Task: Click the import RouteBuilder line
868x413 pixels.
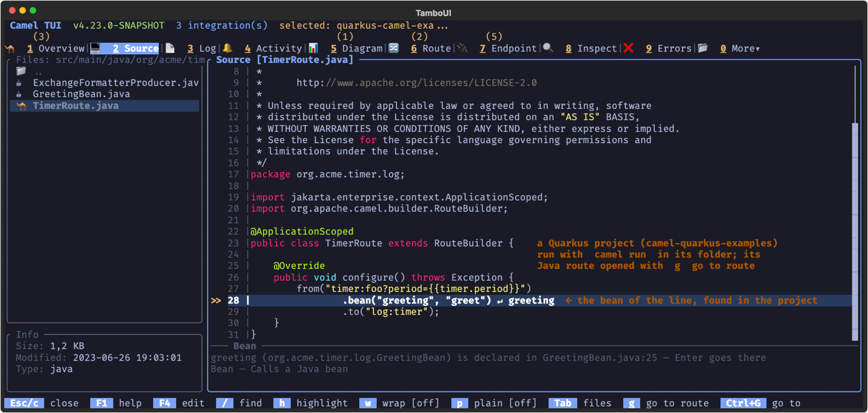Action: point(379,209)
